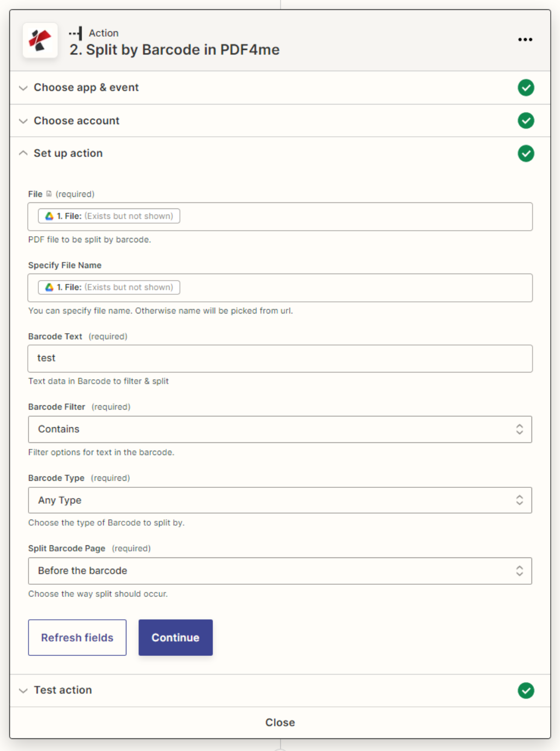Screen dimensions: 560x751
Task: Click the PDF4me app logo icon
Action: pyautogui.click(x=40, y=40)
